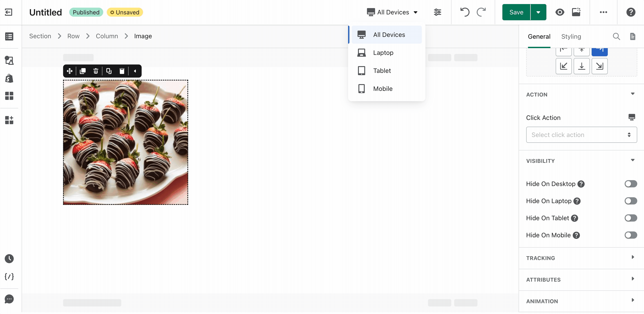Screen dimensions: 644x314
Task: Delete the image using trash icon
Action: click(96, 71)
